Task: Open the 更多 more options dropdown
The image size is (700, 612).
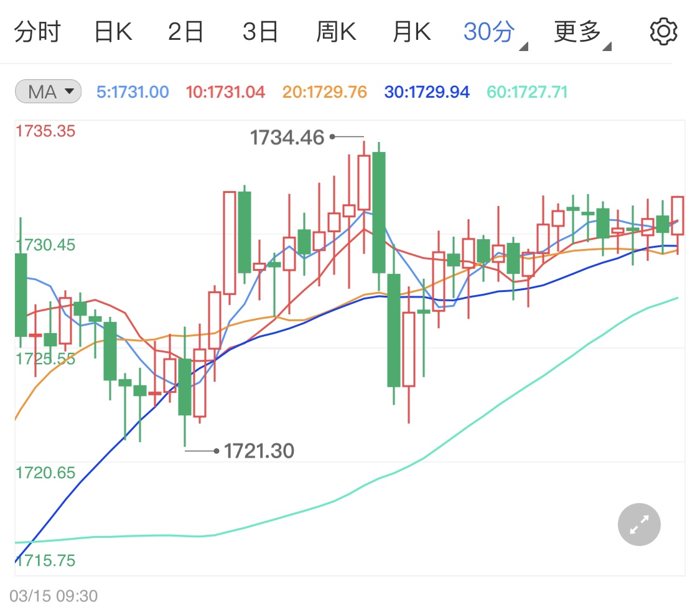Action: (x=582, y=33)
